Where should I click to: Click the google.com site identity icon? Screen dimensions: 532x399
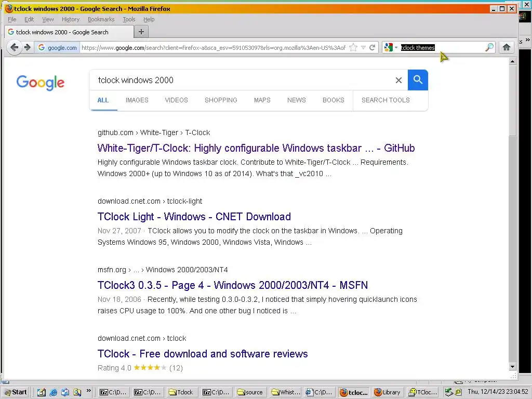click(x=57, y=47)
